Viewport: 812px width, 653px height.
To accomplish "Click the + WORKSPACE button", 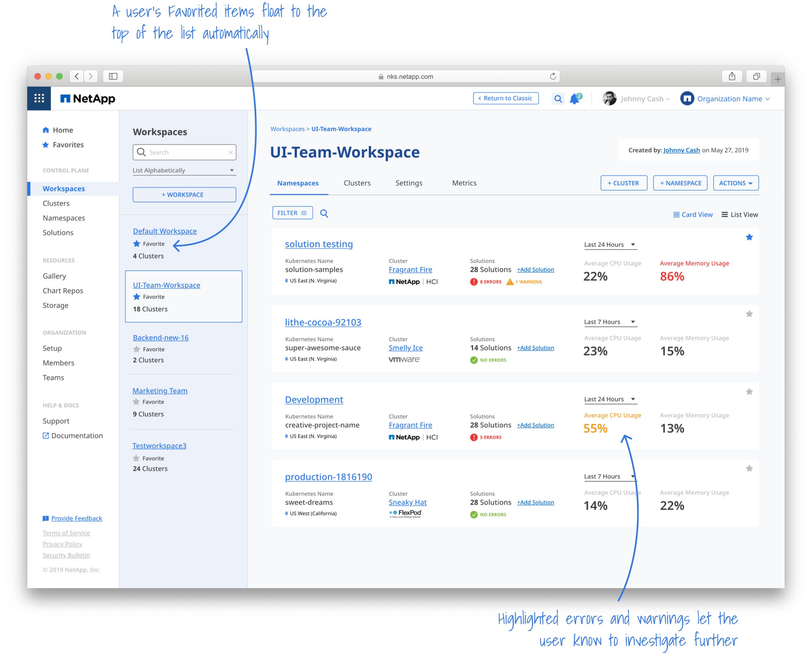I will point(184,195).
